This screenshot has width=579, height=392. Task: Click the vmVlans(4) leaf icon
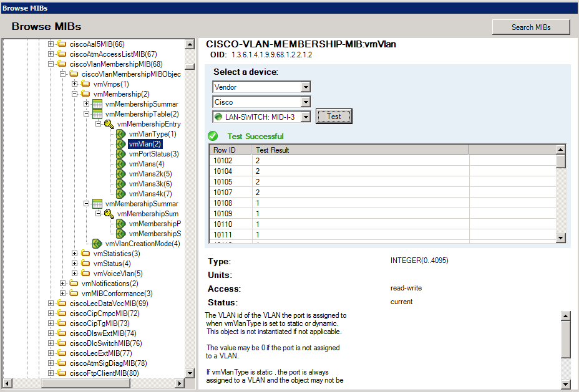(x=121, y=164)
